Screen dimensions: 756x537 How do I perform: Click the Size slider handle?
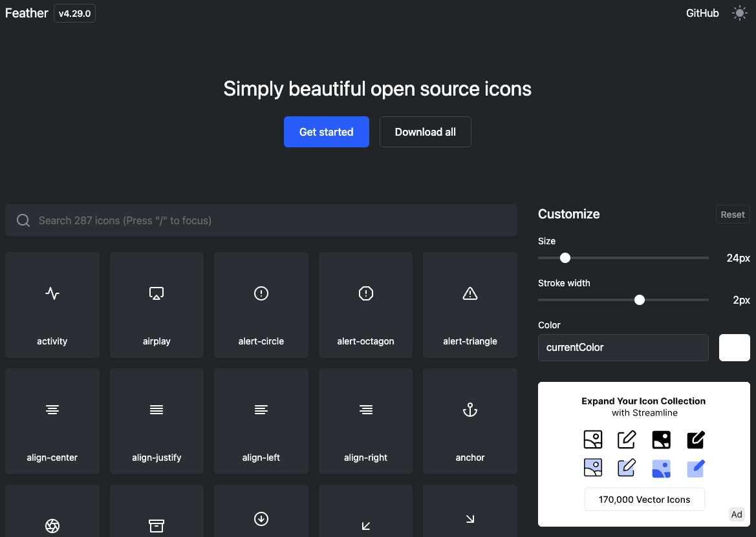point(565,258)
